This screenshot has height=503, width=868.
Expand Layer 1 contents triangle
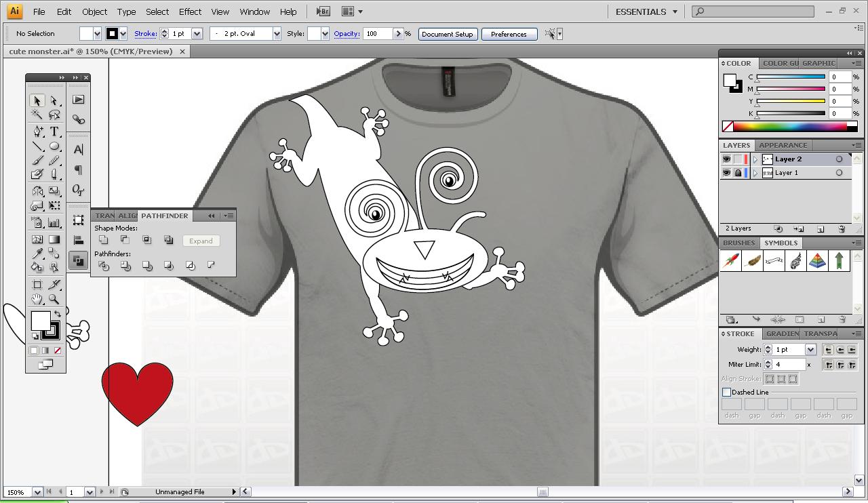755,173
